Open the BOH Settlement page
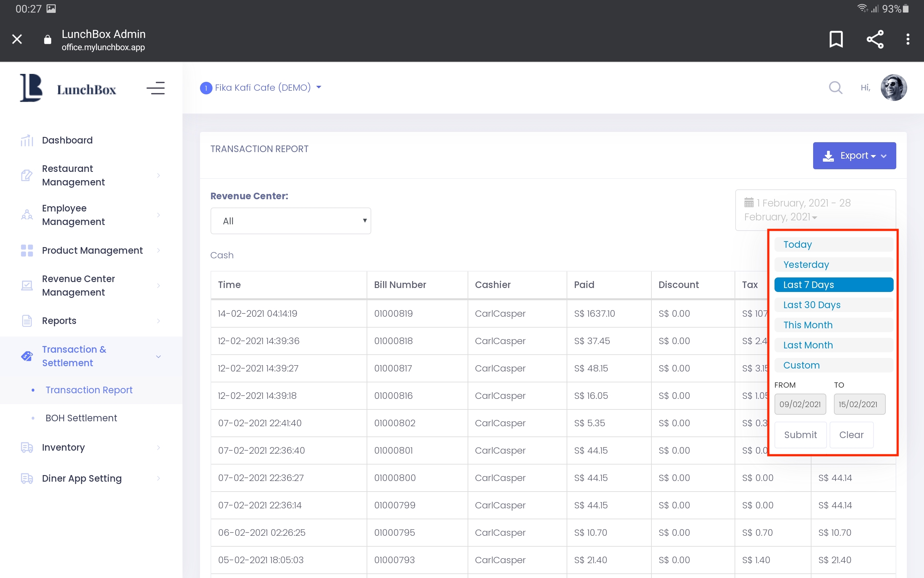Viewport: 924px width, 578px height. click(x=81, y=418)
